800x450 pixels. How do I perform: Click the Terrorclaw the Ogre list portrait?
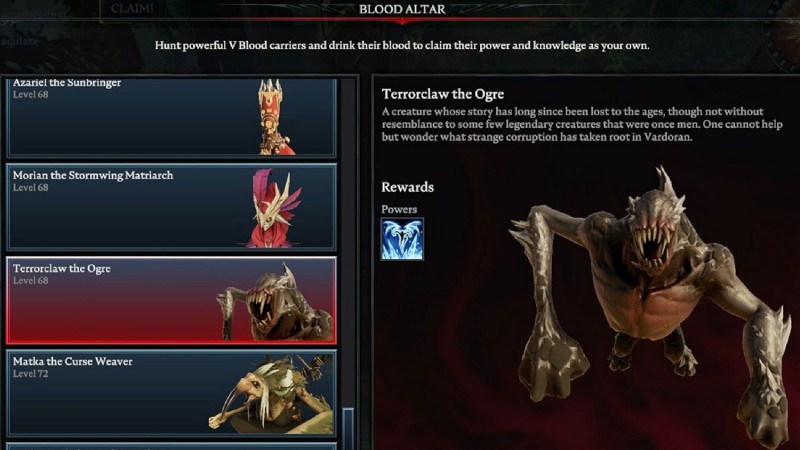tap(274, 302)
